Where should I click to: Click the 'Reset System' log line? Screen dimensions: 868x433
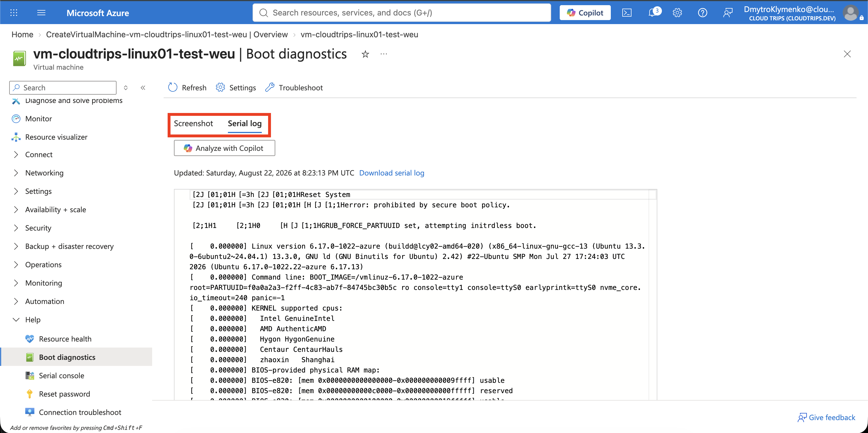click(x=271, y=194)
